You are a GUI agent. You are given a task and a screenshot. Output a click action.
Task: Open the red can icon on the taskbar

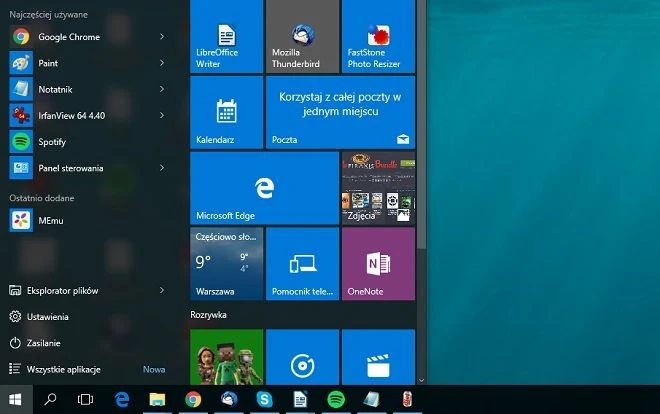pos(407,399)
